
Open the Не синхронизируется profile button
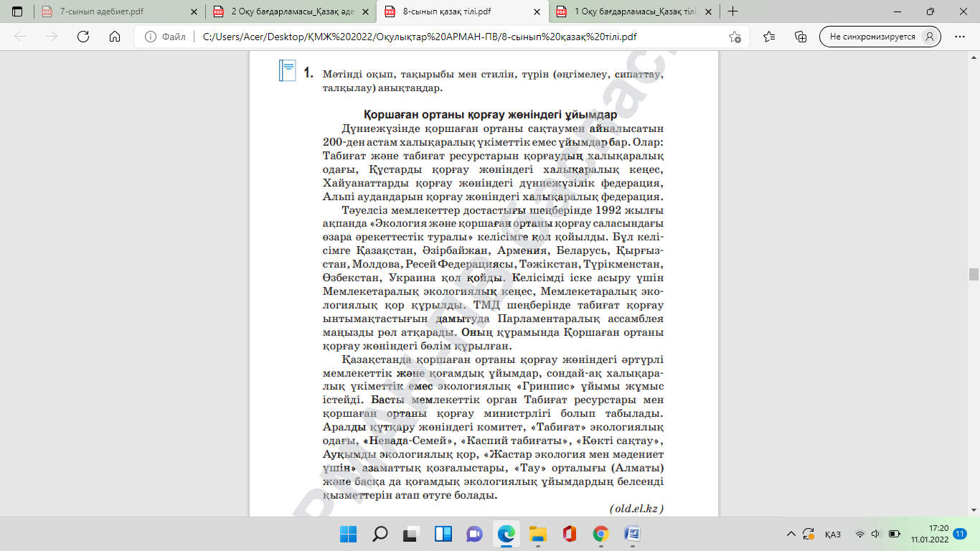click(880, 37)
